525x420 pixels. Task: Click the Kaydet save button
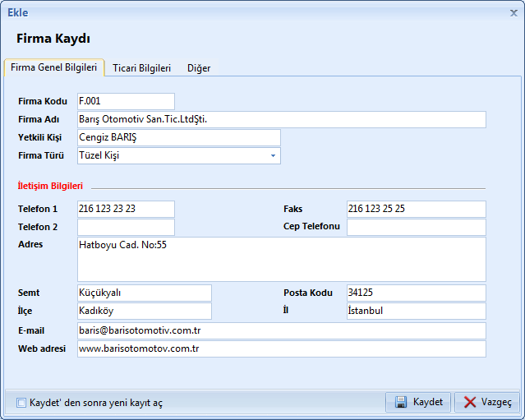419,402
